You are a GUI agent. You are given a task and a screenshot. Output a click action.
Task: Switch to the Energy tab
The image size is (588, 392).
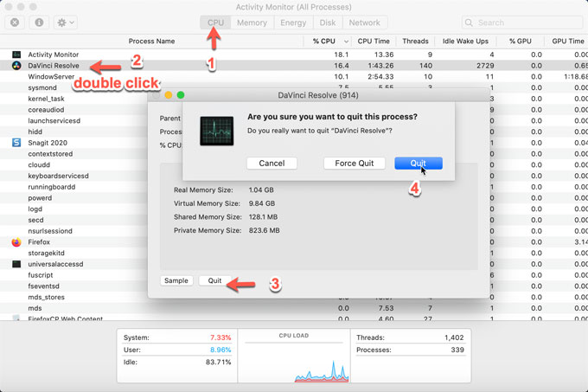point(293,22)
